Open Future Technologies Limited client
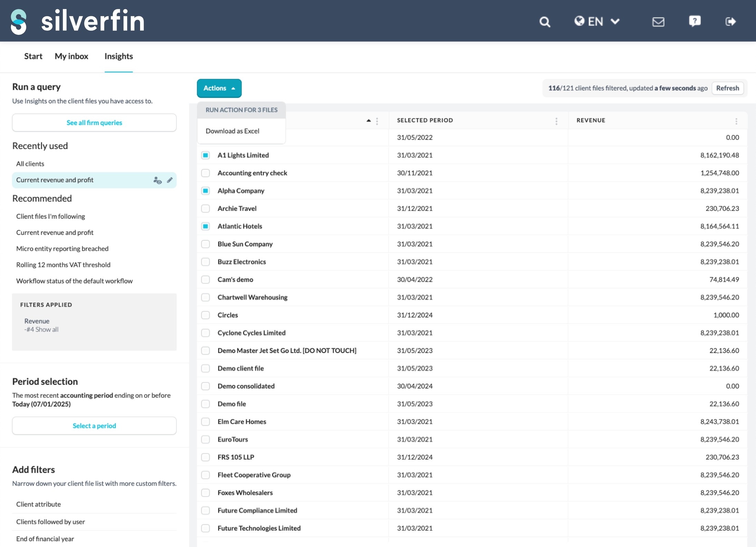The height and width of the screenshot is (547, 756). pos(259,528)
